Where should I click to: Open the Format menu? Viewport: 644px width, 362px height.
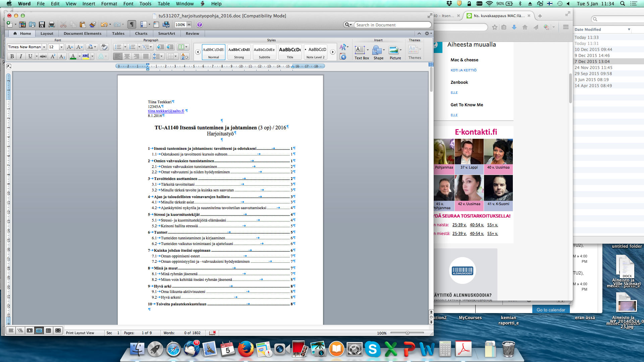click(109, 4)
